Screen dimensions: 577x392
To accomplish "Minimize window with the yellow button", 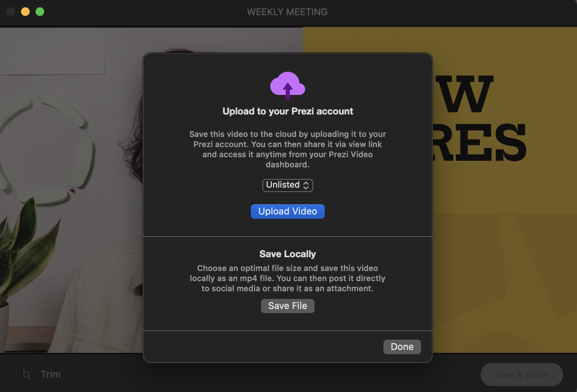I will (x=25, y=12).
